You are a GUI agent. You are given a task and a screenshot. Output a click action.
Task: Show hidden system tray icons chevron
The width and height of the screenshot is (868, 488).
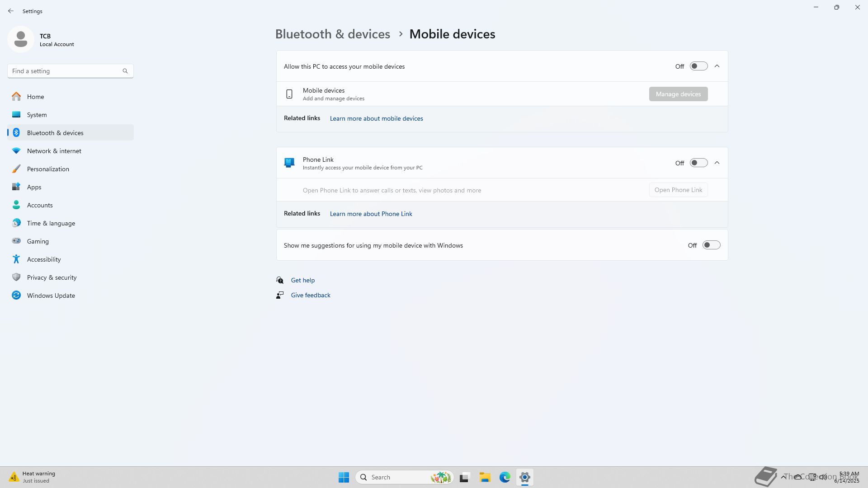783,477
